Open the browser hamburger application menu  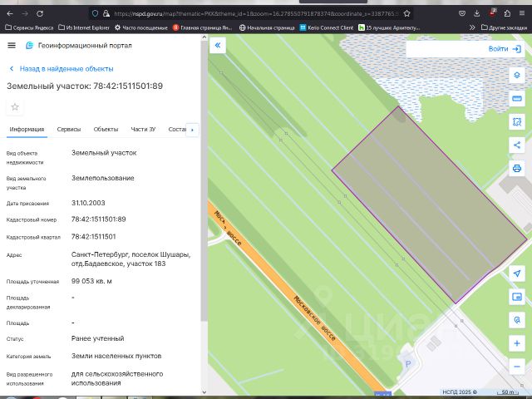point(522,13)
